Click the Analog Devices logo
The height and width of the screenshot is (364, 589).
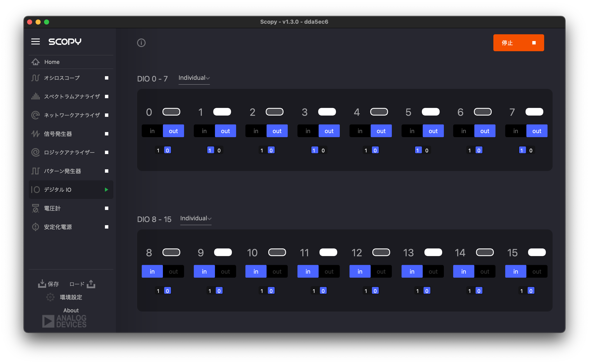pos(64,321)
